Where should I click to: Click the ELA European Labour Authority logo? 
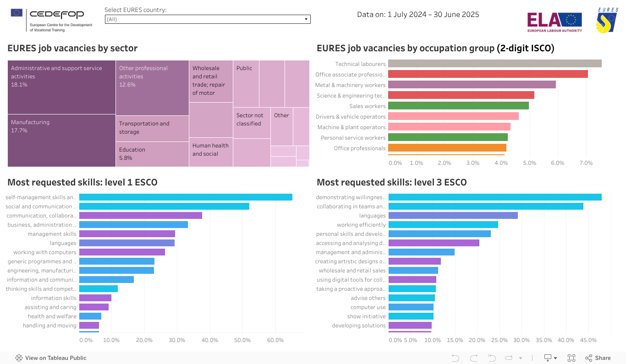tap(555, 21)
